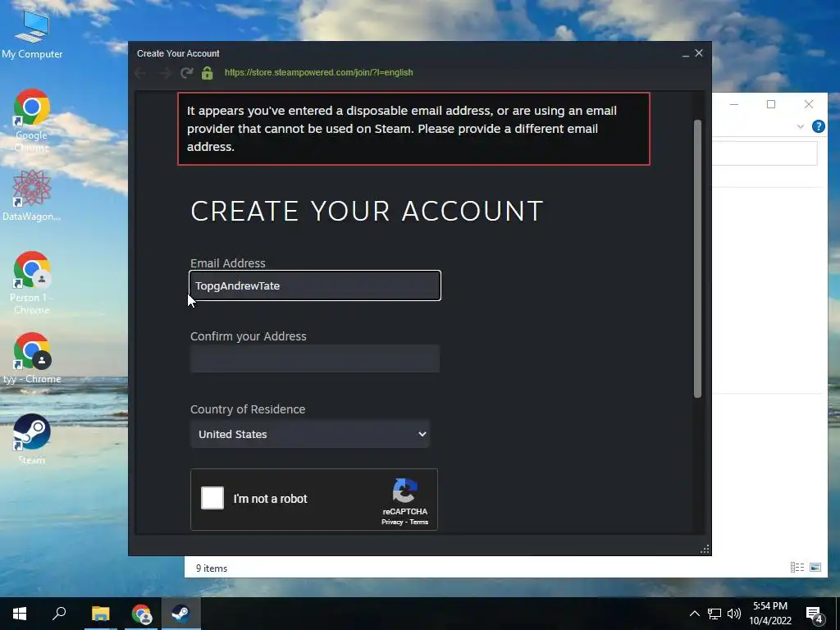840x630 pixels.
Task: Click the green padlock security icon
Action: tap(208, 73)
